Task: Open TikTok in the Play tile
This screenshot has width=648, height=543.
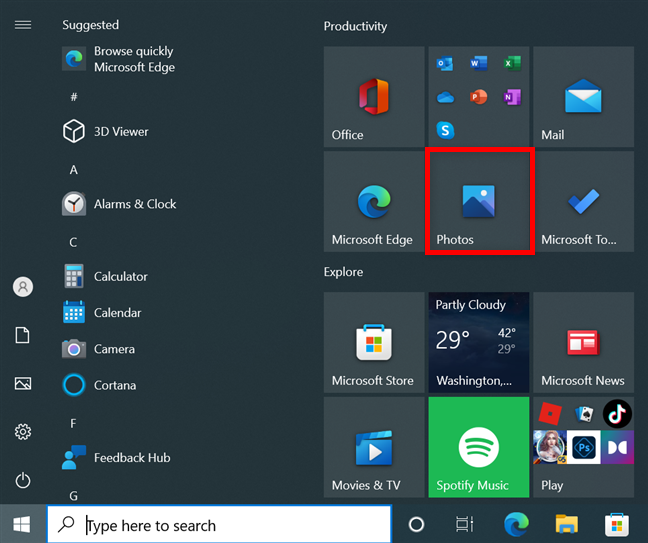Action: coord(617,414)
